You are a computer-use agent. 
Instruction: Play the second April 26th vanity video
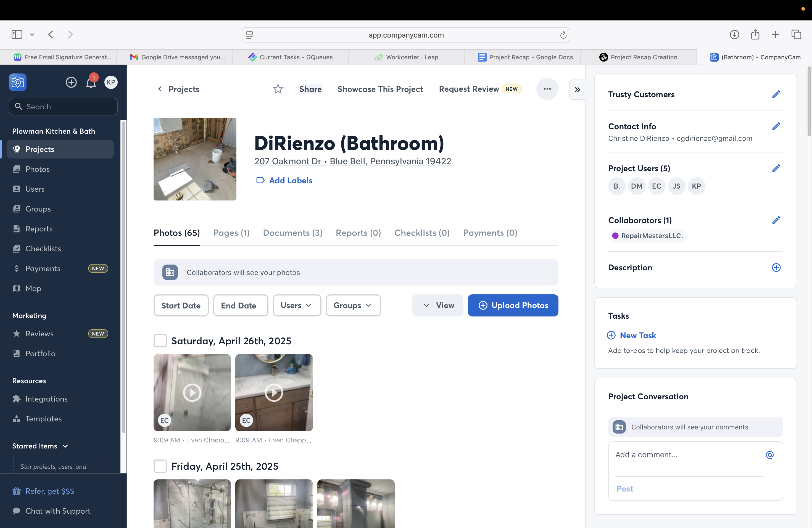[274, 393]
